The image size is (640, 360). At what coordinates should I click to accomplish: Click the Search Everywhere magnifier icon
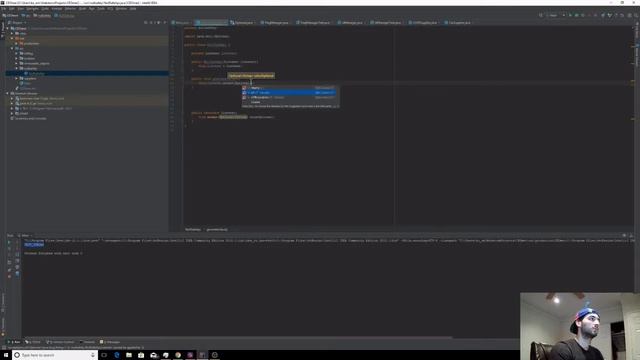636,15
